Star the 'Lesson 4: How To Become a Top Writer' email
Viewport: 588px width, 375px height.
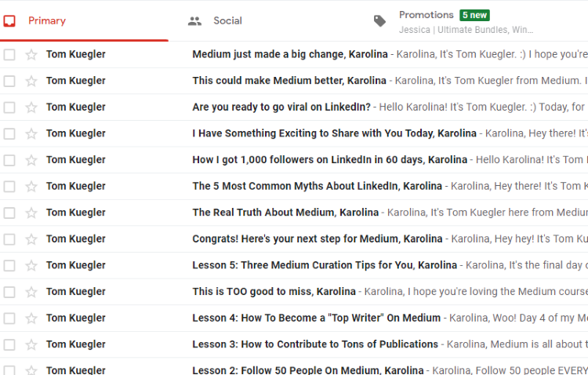tap(31, 319)
